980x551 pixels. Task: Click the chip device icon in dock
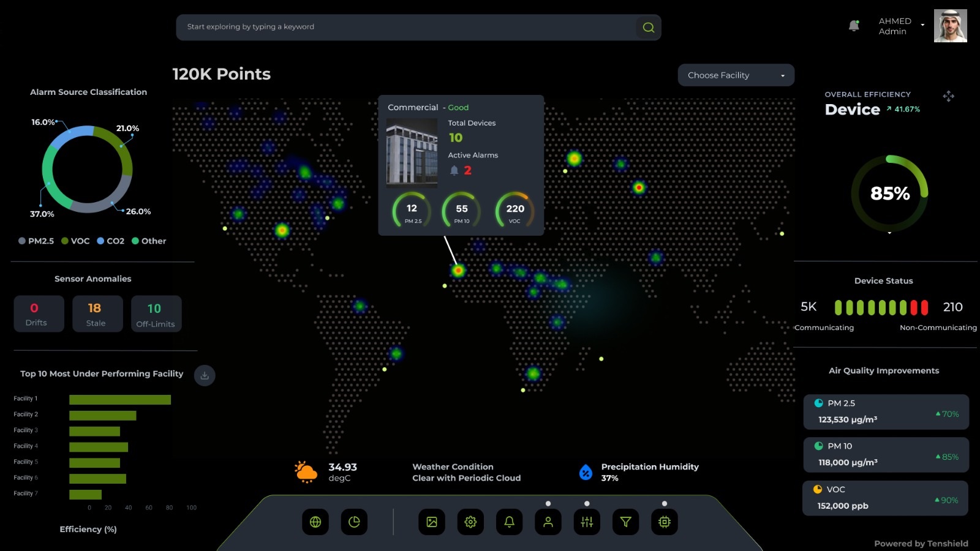coord(665,522)
